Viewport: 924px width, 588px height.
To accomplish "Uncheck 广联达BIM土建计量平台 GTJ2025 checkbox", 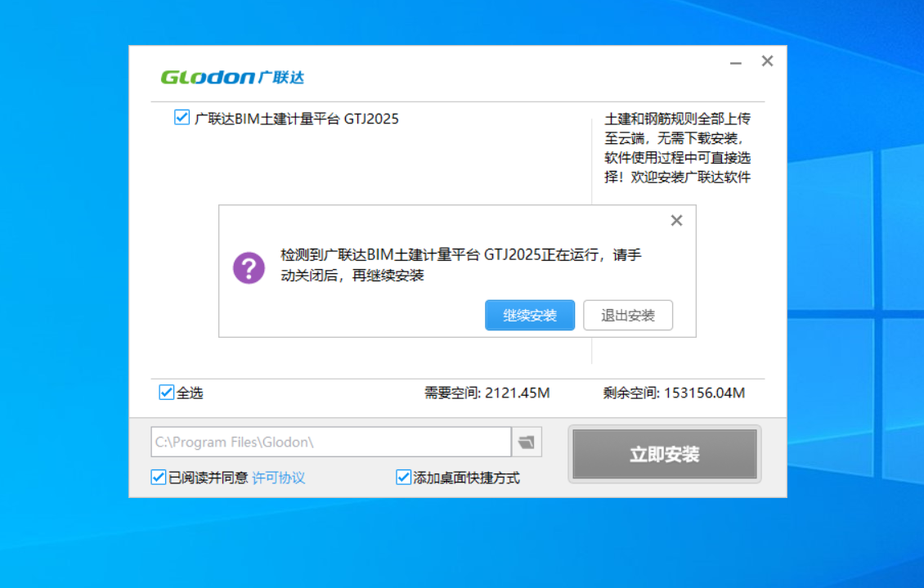I will point(182,117).
